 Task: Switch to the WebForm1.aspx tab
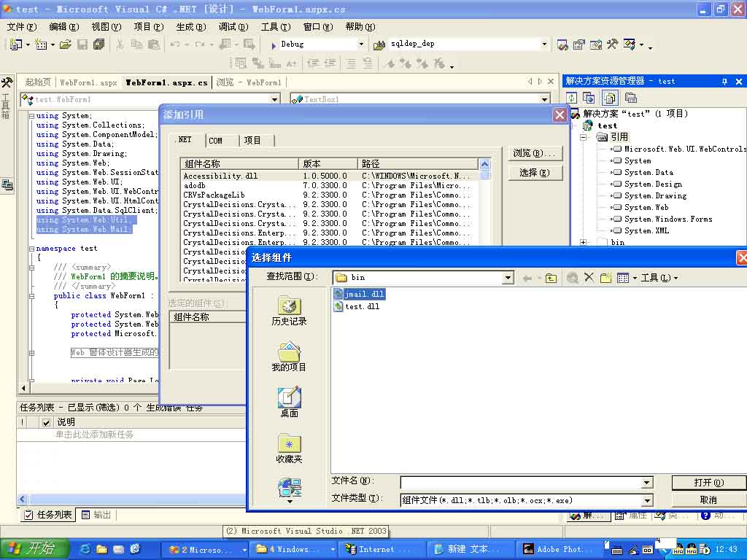88,83
